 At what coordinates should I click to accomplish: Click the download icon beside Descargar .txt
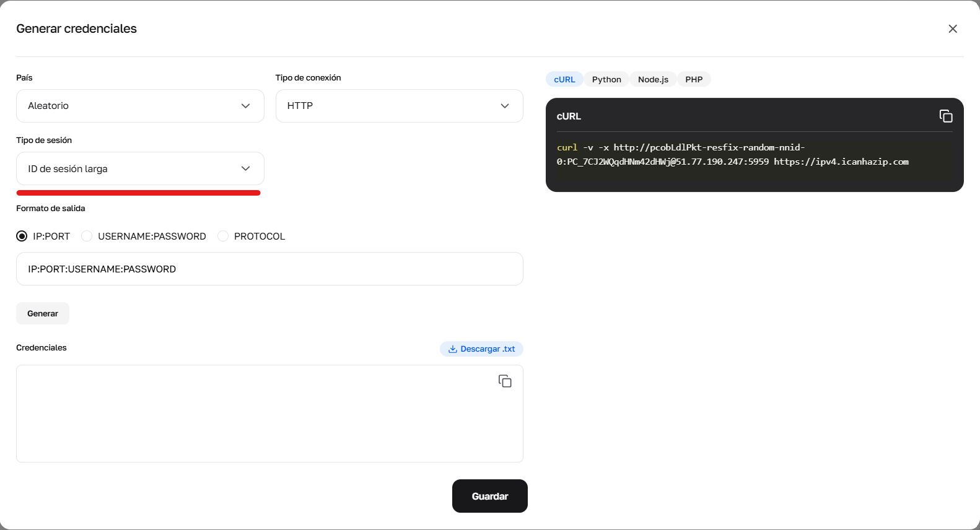coord(453,349)
